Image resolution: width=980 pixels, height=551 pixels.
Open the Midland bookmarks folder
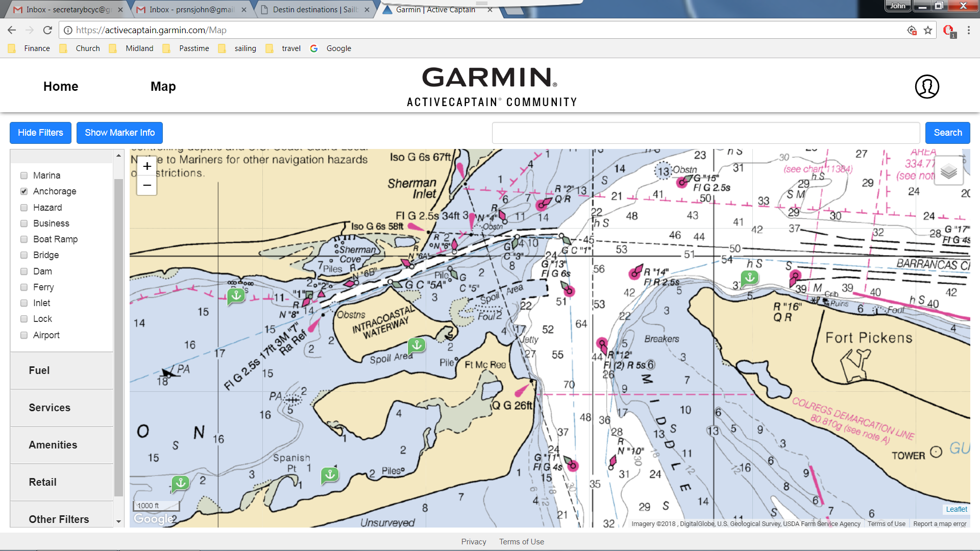pyautogui.click(x=131, y=48)
